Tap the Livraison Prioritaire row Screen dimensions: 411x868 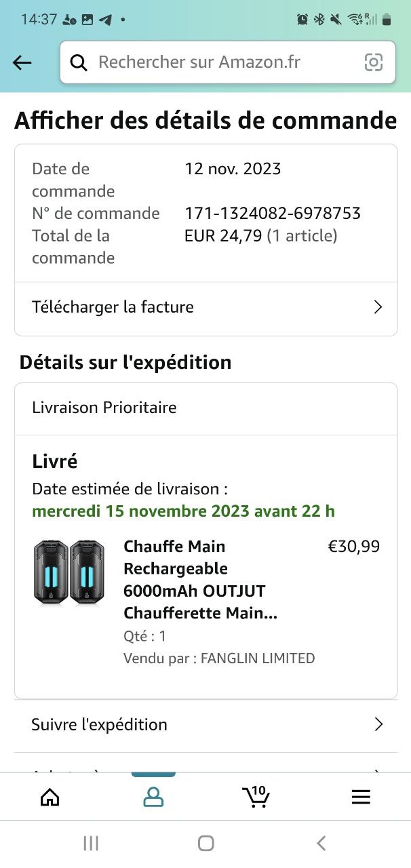tap(206, 408)
